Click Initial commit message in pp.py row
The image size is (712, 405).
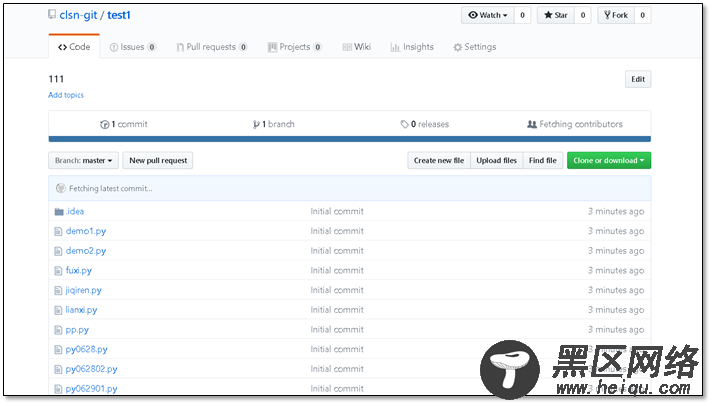(x=337, y=330)
